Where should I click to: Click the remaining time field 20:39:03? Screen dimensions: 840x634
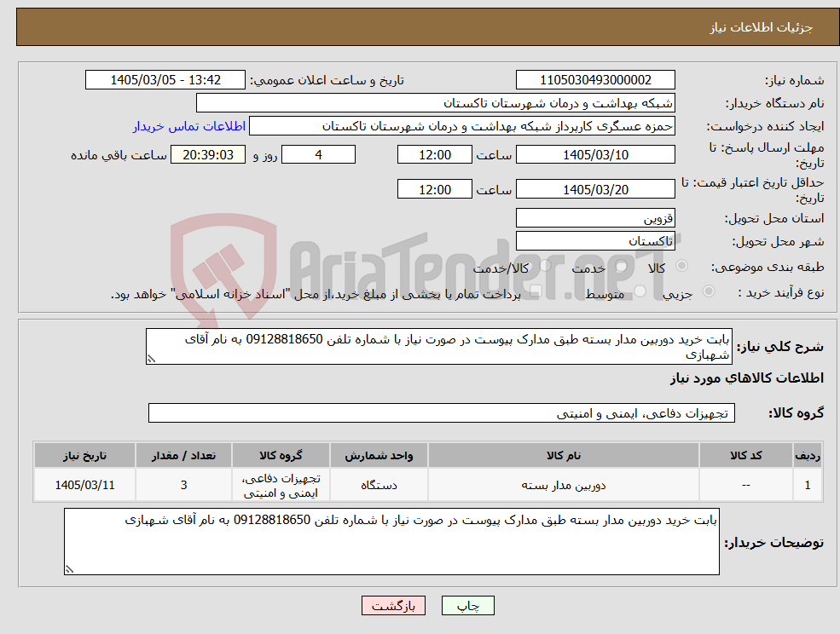(x=208, y=155)
